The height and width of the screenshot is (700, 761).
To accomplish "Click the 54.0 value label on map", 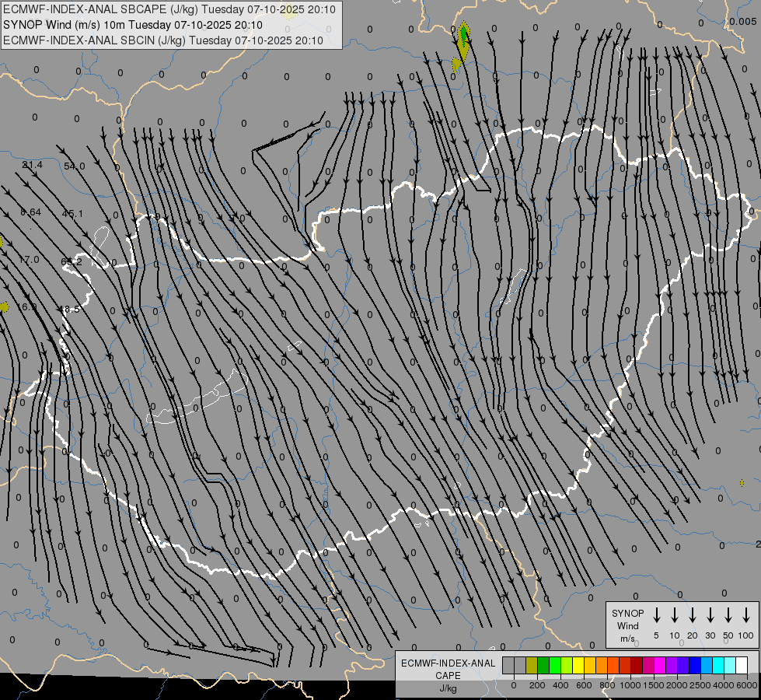I will [x=75, y=166].
